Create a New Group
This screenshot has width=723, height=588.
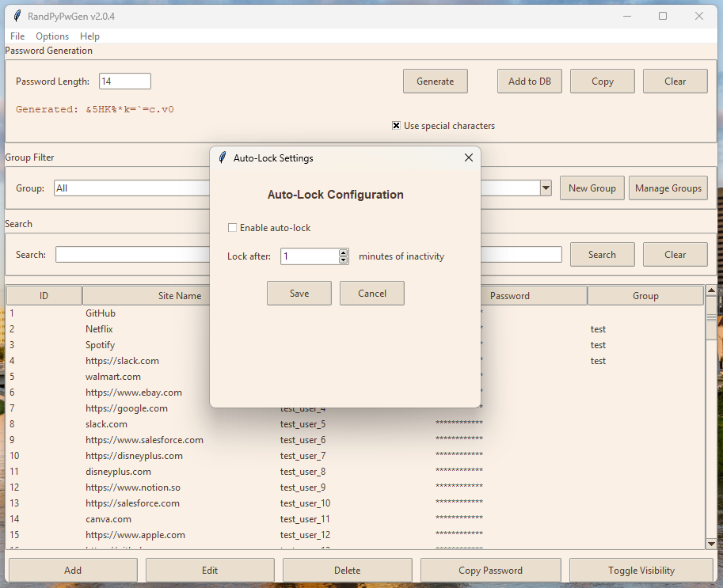tap(592, 188)
